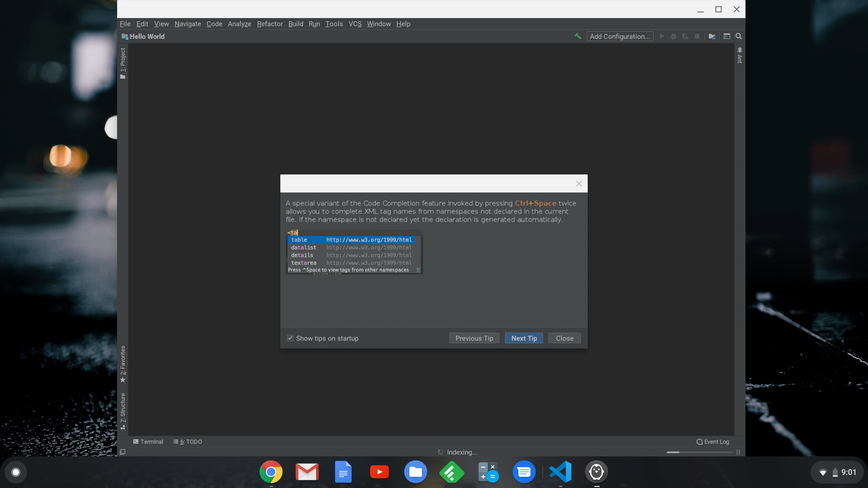Open Add Configuration dropdown
Image resolution: width=868 pixels, height=488 pixels.
point(620,36)
